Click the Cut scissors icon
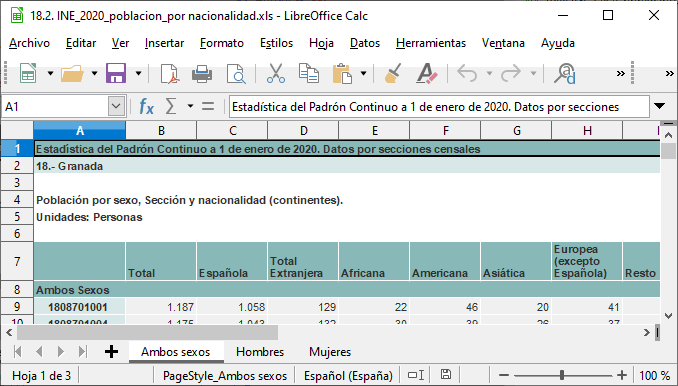The image size is (678, 386). pos(275,73)
